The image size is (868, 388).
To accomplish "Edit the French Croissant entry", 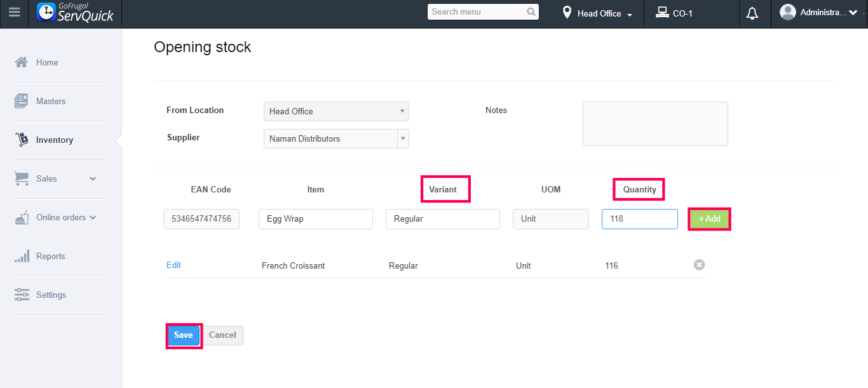I will tap(173, 265).
